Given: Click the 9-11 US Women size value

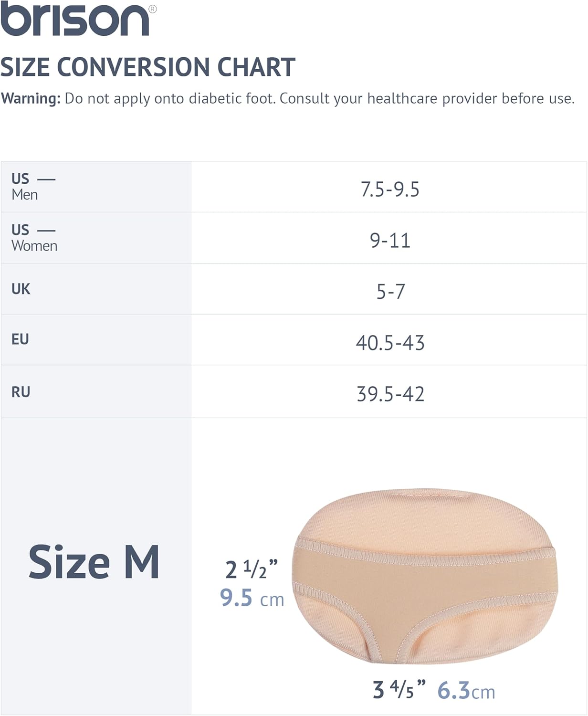Looking at the screenshot, I should [390, 240].
